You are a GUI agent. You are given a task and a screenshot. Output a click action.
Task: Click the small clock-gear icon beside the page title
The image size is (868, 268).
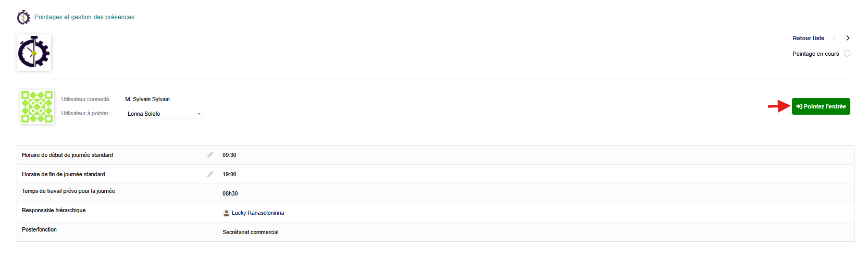click(23, 17)
